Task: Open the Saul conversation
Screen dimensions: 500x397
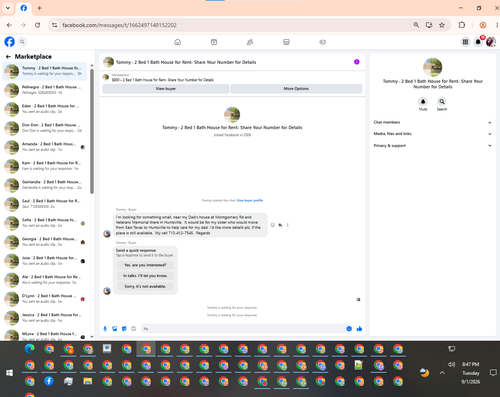Action: [x=45, y=204]
